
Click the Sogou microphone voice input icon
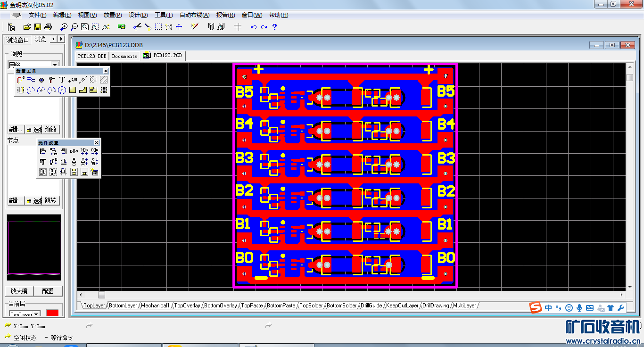pos(579,308)
